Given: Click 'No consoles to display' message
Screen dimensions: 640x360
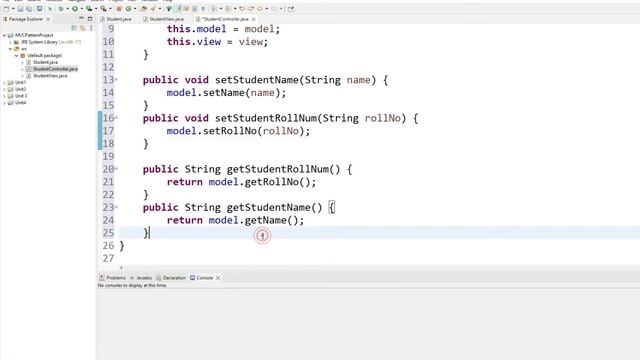Looking at the screenshot, I should tap(132, 285).
